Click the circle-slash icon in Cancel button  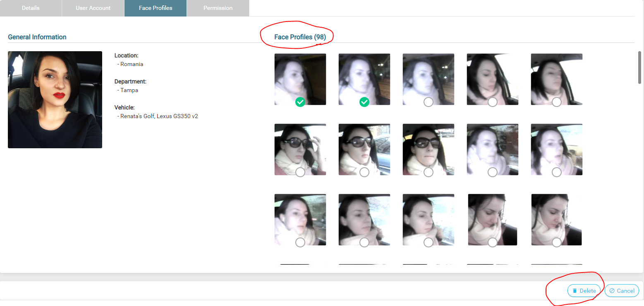click(x=612, y=291)
